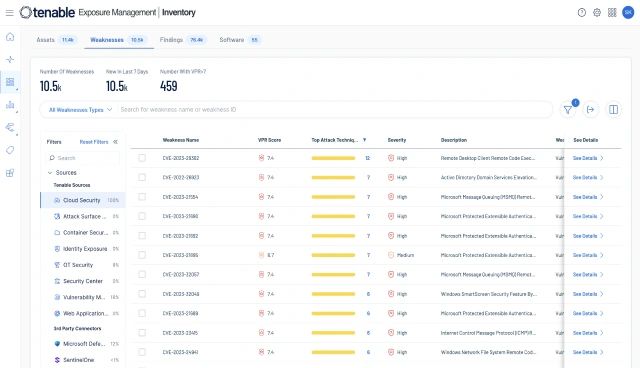Collapse the Filters panel with double chevron
Image resolution: width=640 pixels, height=368 pixels.
[116, 142]
